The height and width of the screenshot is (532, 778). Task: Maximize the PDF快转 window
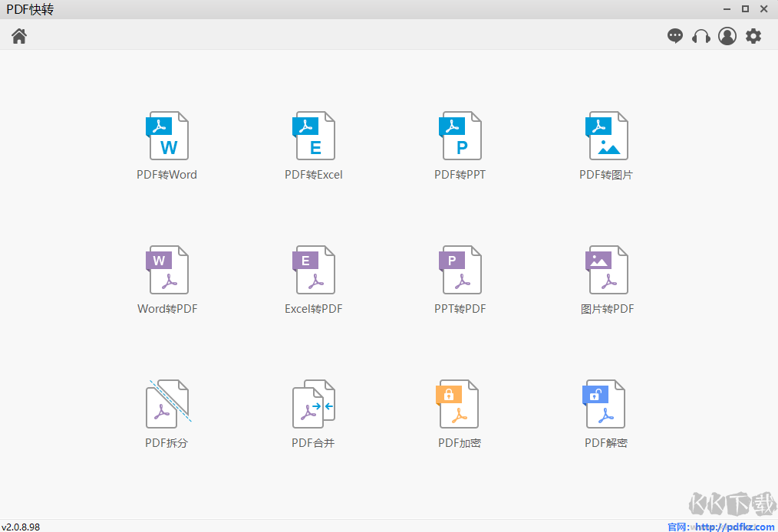(x=745, y=9)
